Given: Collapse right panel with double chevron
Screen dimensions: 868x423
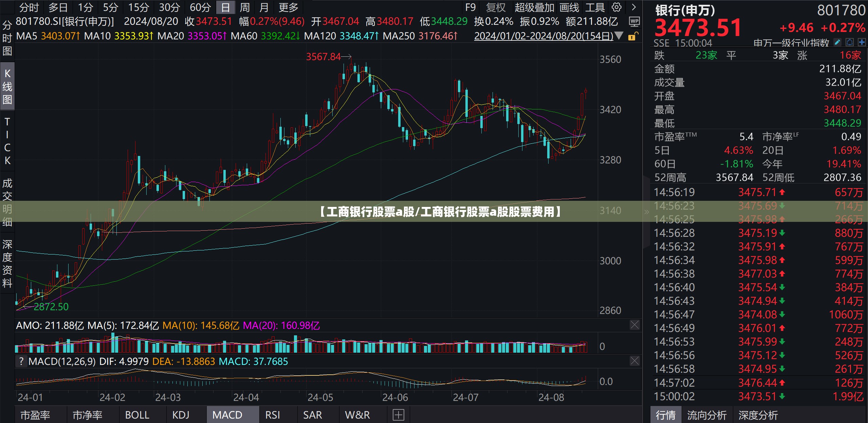Looking at the screenshot, I should 646,212.
